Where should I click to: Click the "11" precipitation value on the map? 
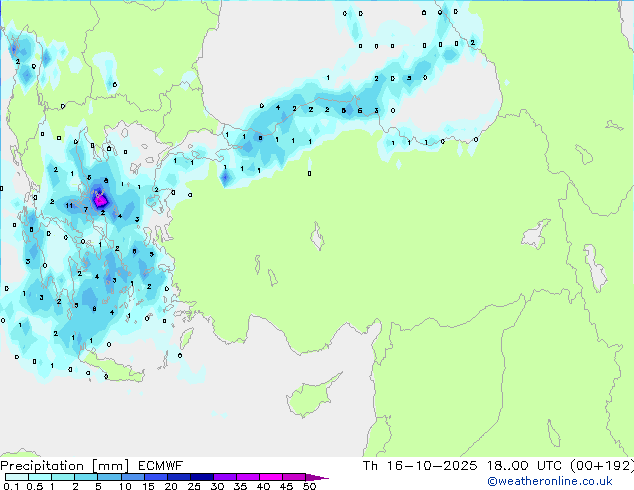[x=69, y=205]
